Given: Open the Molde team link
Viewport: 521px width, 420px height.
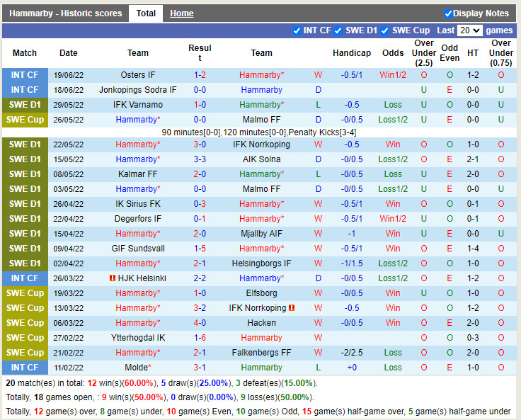Looking at the screenshot, I should tap(138, 368).
